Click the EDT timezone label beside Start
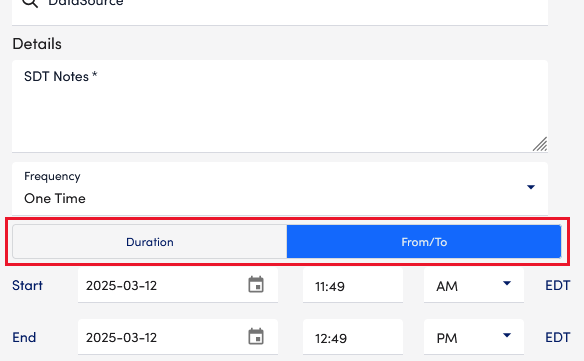Screen dimensions: 584x361 point(558,285)
